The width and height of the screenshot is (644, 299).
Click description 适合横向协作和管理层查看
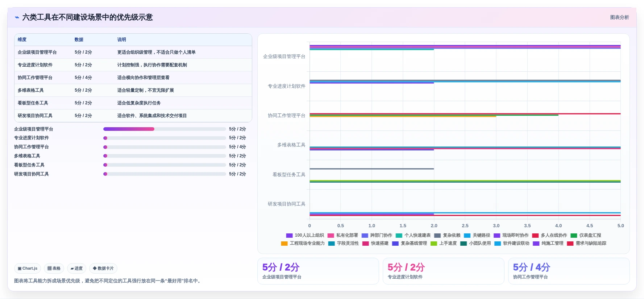(143, 78)
